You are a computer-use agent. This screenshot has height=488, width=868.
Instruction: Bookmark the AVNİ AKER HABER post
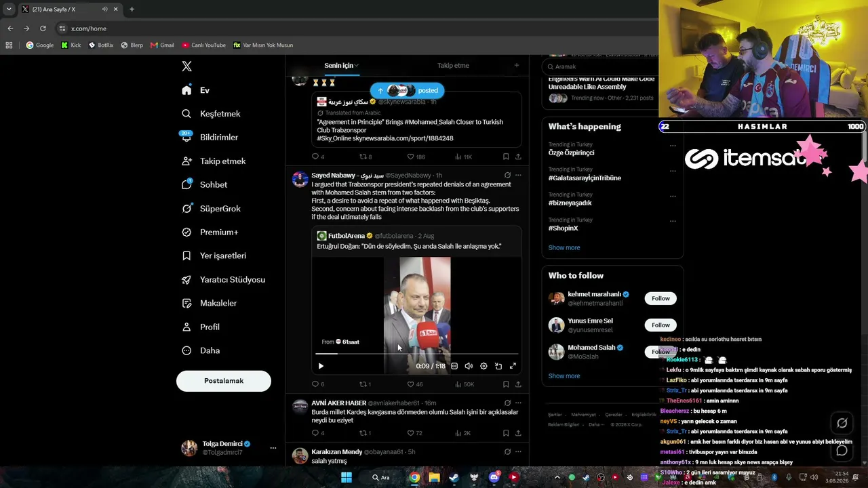[x=506, y=433]
